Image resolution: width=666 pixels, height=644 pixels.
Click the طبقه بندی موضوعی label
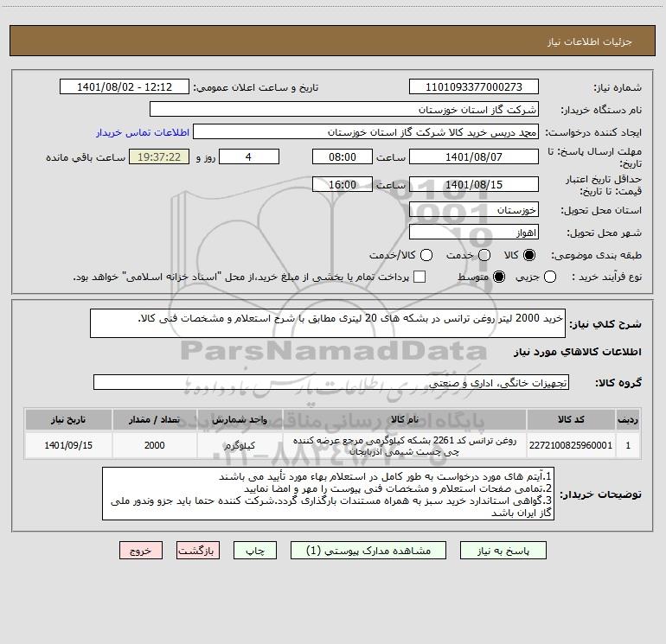coord(596,255)
